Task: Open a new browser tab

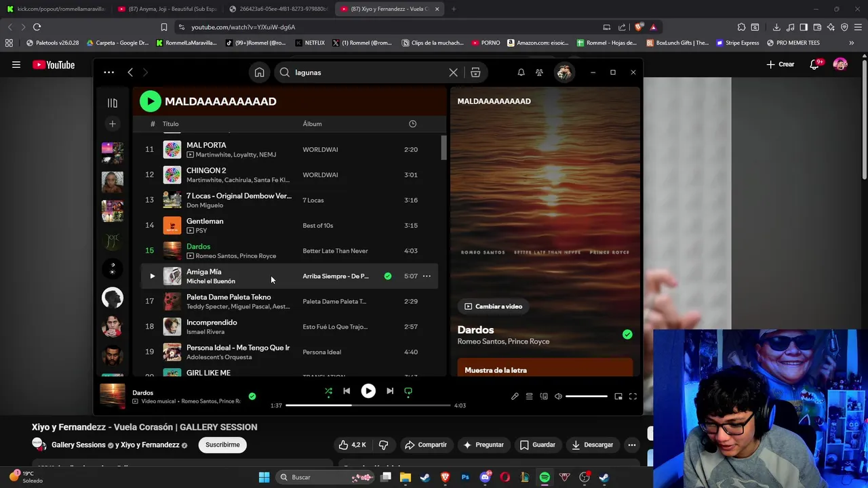Action: tap(454, 9)
